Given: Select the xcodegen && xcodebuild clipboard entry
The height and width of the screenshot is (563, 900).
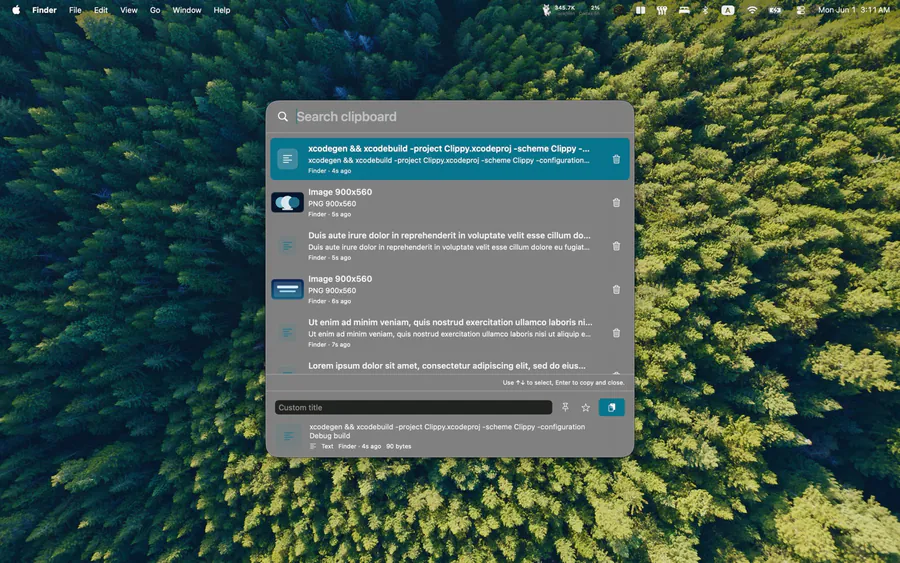Looking at the screenshot, I should [449, 159].
